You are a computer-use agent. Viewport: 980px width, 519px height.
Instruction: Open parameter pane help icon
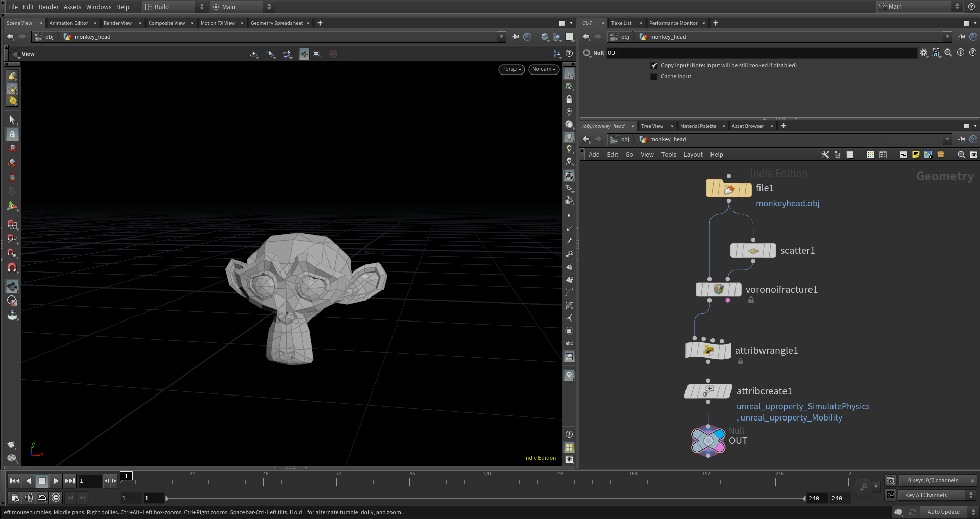[973, 53]
